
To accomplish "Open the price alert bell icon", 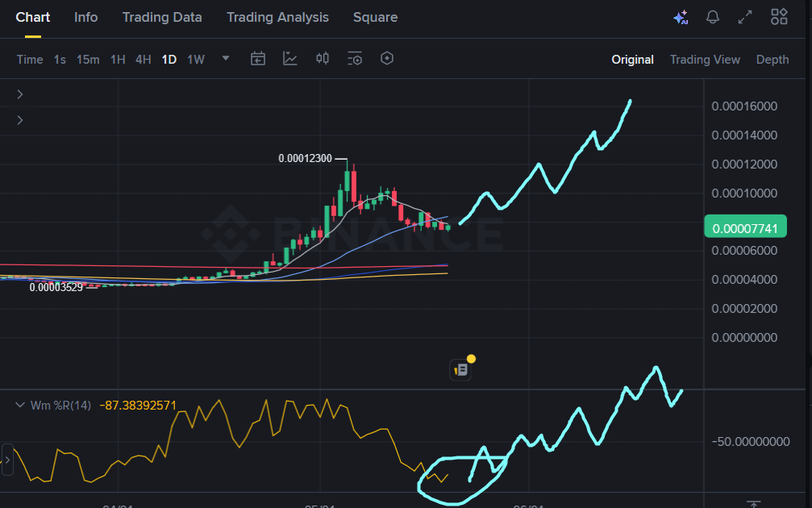I will [x=713, y=17].
